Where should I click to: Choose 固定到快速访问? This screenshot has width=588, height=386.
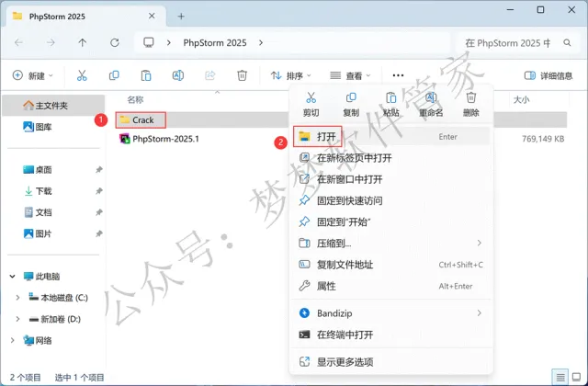[390, 200]
